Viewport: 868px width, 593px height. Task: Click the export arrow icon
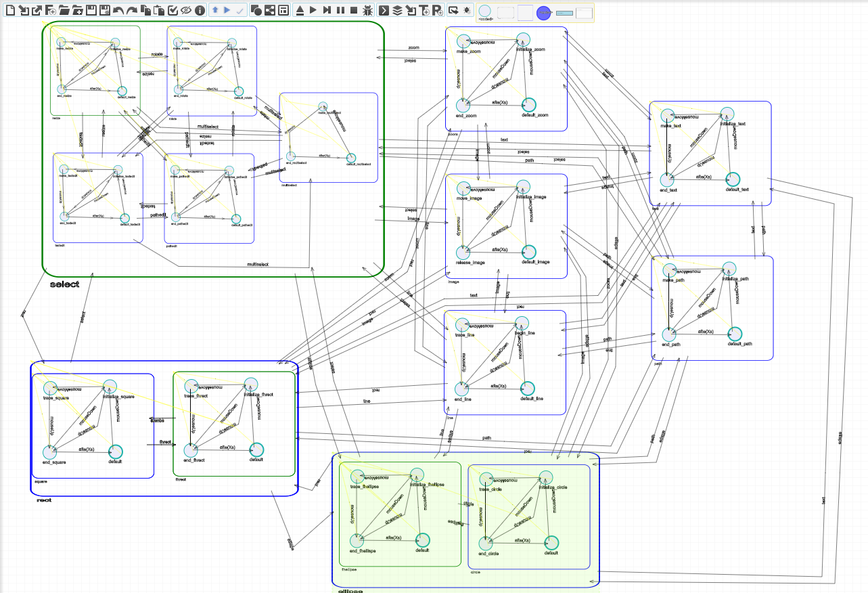37,10
